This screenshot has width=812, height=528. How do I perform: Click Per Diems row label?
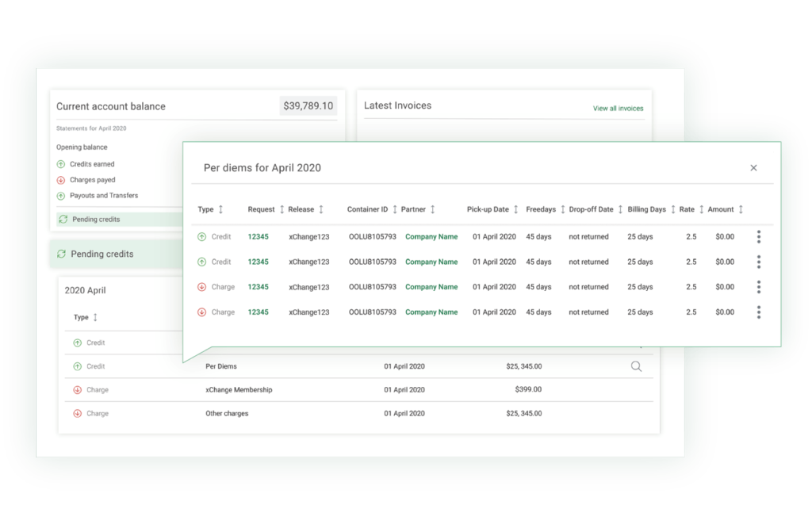click(x=221, y=366)
